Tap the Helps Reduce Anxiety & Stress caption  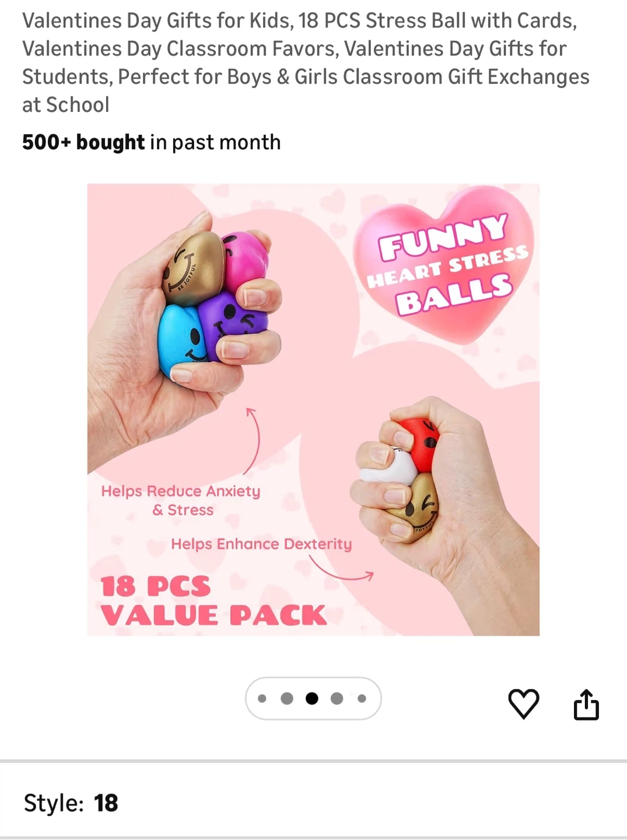pyautogui.click(x=181, y=500)
